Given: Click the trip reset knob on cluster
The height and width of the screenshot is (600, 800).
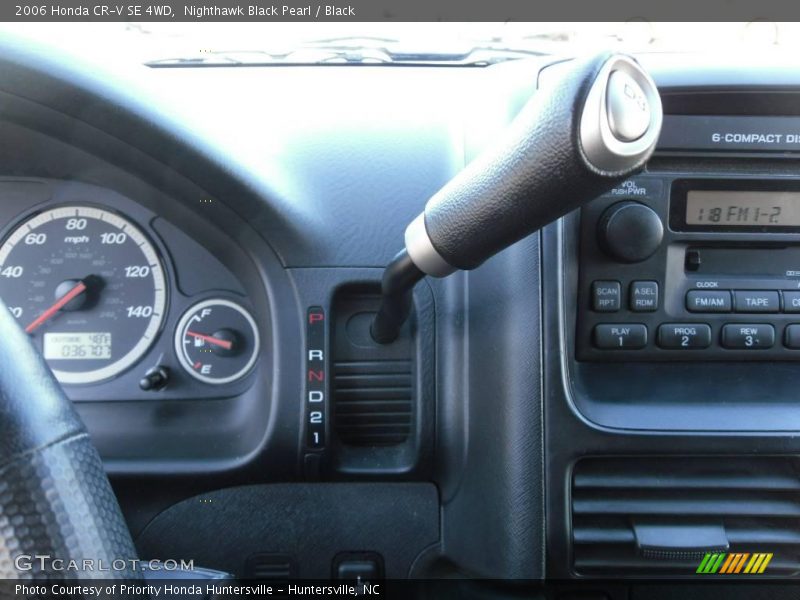Looking at the screenshot, I should click(154, 379).
